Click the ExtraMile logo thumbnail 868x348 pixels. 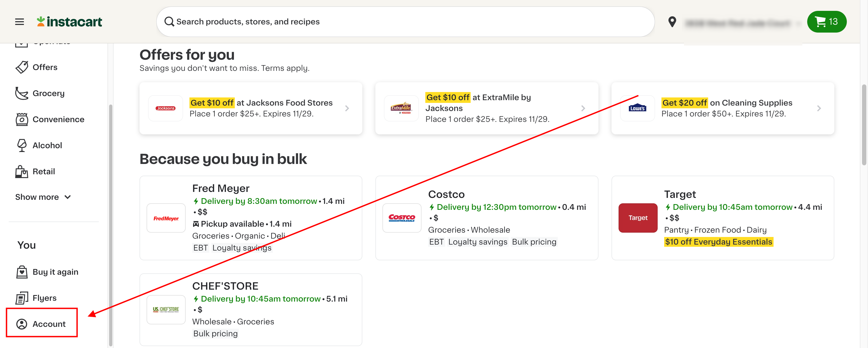point(401,108)
